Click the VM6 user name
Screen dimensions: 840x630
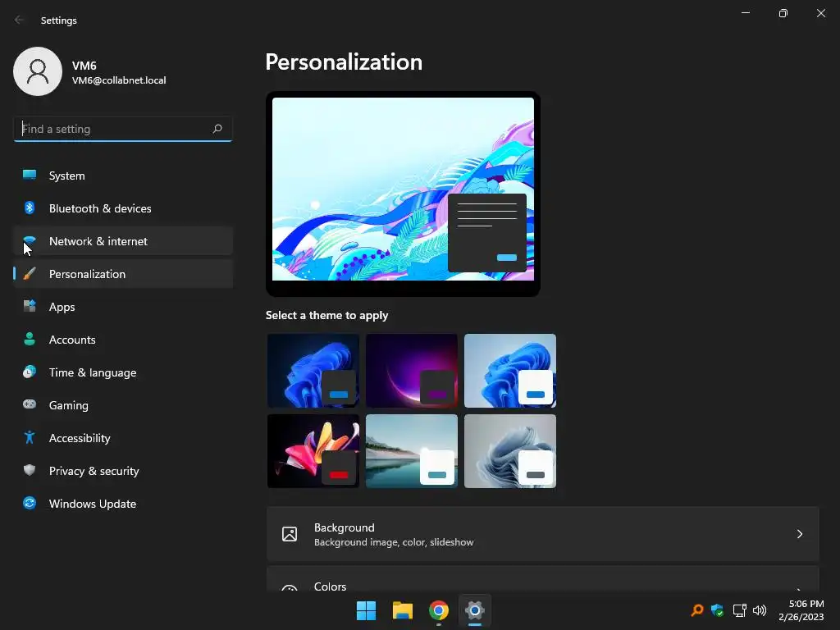[x=84, y=66]
